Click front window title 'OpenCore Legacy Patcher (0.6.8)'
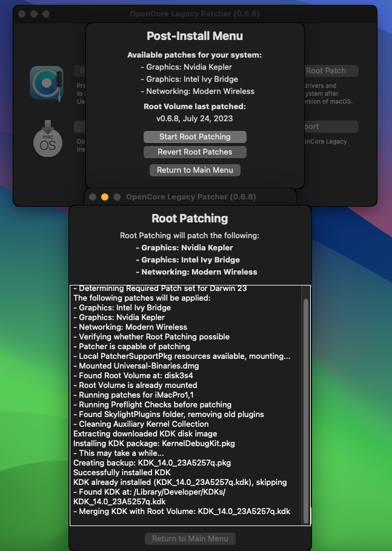This screenshot has height=551, width=392. click(191, 197)
